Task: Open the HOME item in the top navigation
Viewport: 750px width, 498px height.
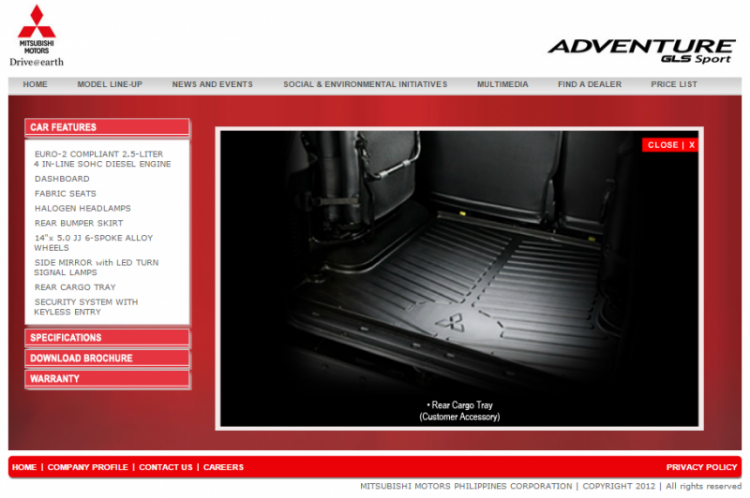Action: [x=35, y=84]
